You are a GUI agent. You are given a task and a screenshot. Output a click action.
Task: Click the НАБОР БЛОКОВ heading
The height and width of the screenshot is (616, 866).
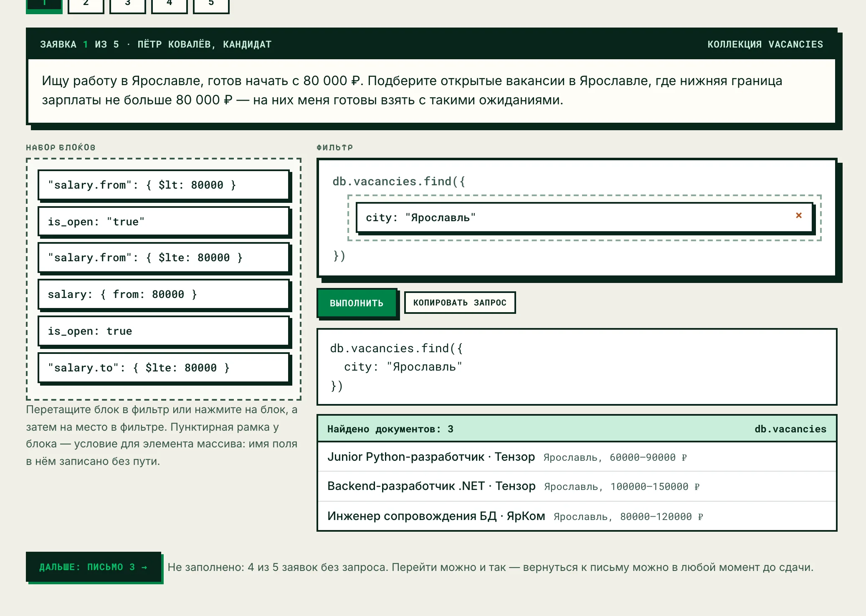click(61, 147)
